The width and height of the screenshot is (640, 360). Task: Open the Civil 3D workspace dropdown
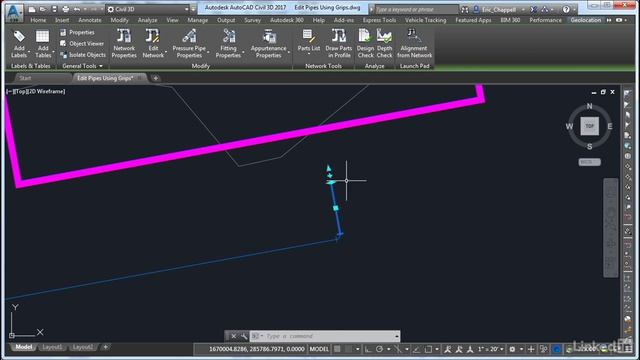click(x=148, y=9)
